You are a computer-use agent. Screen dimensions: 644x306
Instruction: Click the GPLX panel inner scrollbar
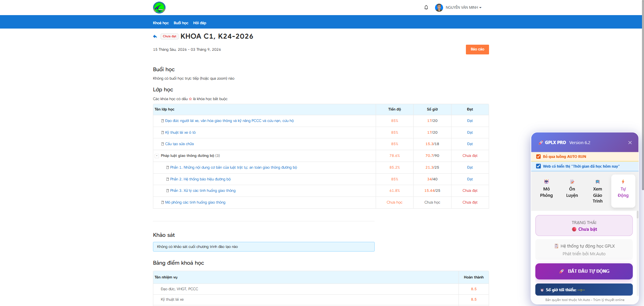coord(637,215)
